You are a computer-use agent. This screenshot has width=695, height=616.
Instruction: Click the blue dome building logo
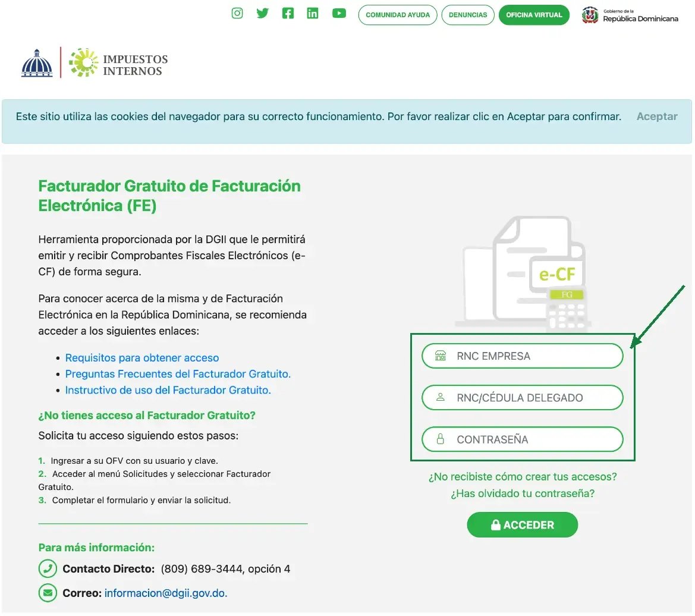click(x=37, y=63)
